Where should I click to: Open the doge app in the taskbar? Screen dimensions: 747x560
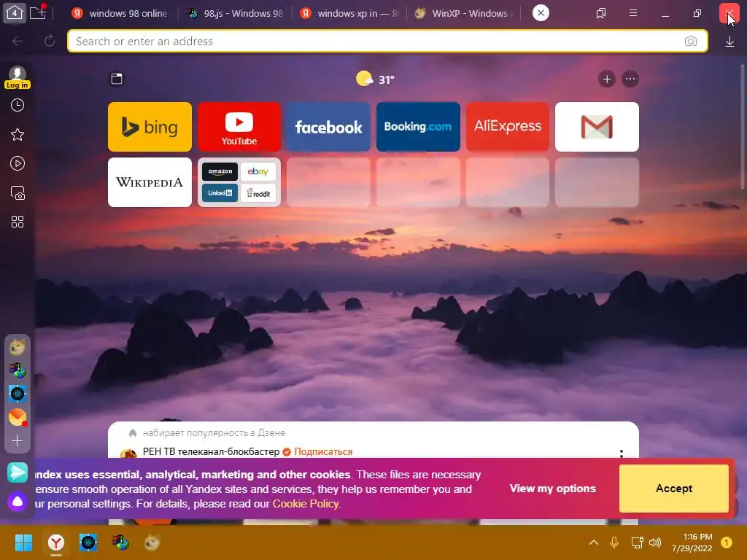coord(152,542)
